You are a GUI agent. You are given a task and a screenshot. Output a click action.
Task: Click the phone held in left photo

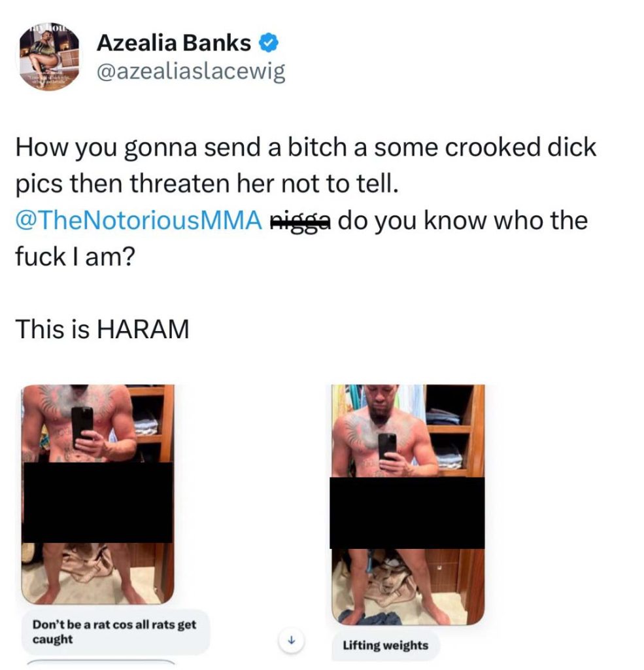coord(82,425)
